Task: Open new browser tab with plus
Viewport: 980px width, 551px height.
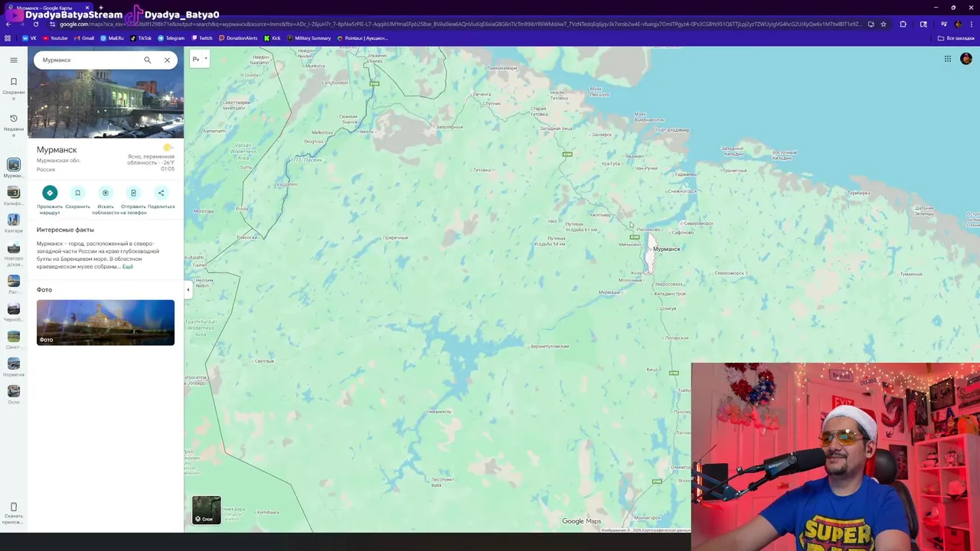Action: [100, 8]
